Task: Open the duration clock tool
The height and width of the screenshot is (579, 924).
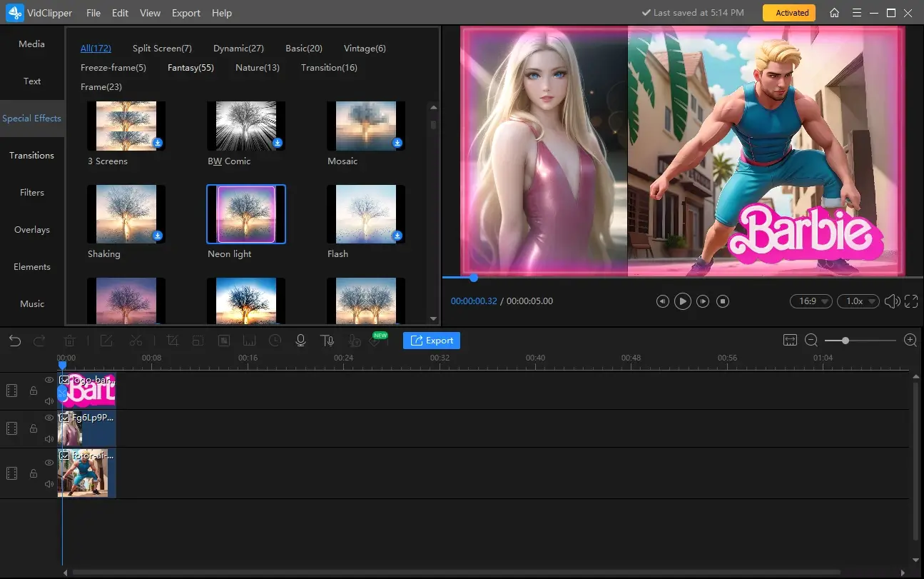Action: (275, 341)
